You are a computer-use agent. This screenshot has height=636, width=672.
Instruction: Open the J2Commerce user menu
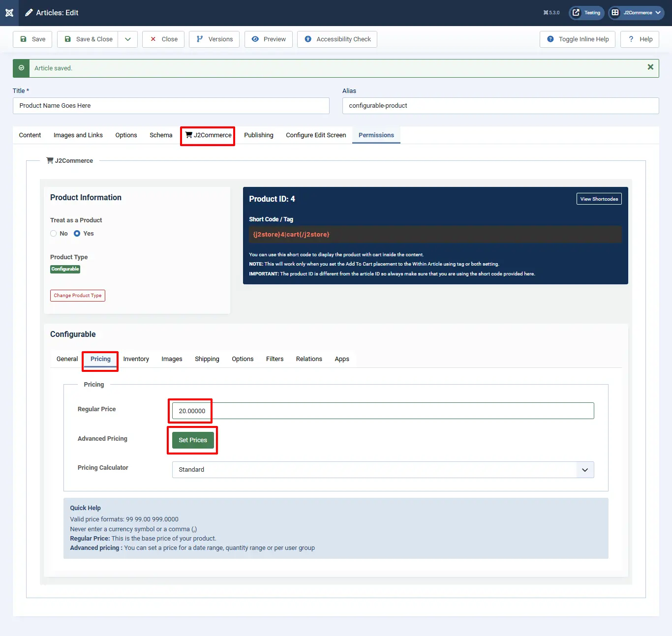(x=636, y=13)
